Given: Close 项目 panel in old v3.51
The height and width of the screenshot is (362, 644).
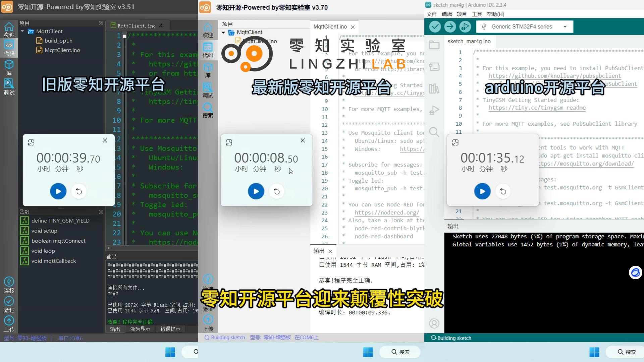Looking at the screenshot, I should pyautogui.click(x=101, y=23).
